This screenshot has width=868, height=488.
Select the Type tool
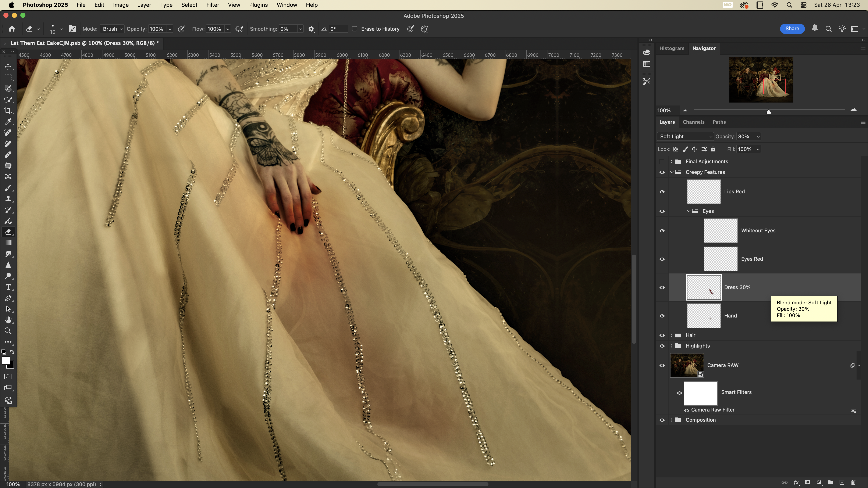[x=8, y=287]
